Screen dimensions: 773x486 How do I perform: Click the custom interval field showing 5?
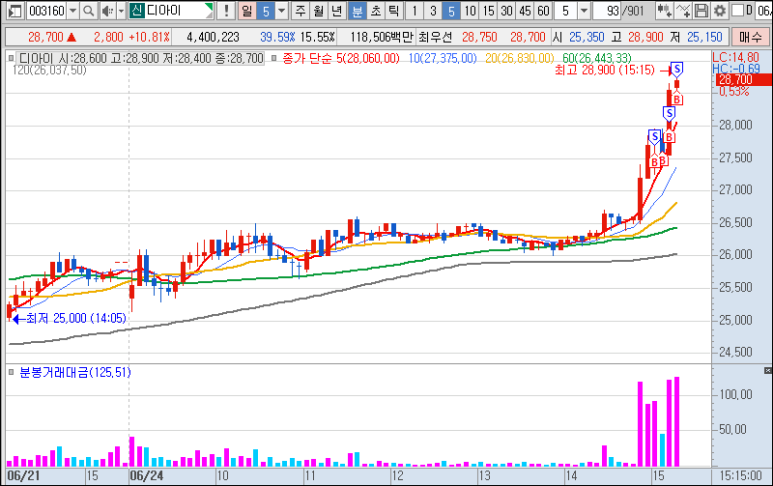click(565, 10)
